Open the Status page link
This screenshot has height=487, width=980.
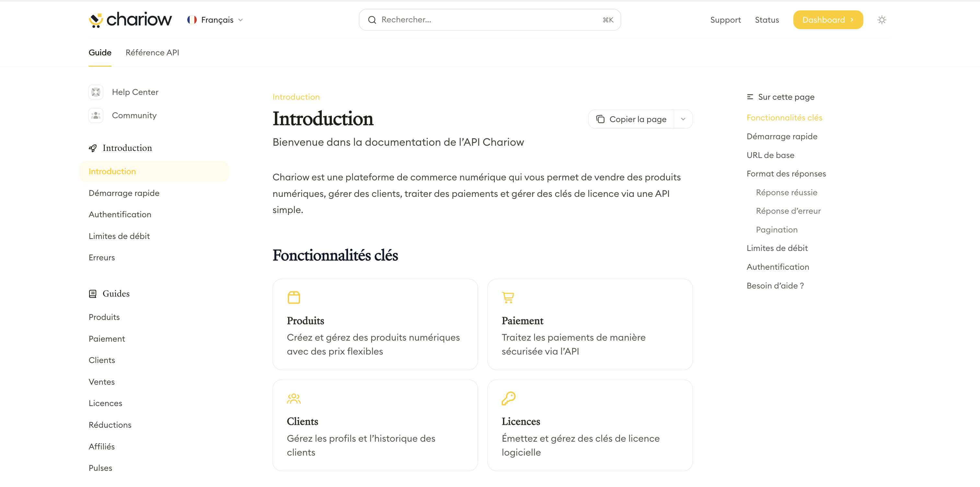[766, 20]
